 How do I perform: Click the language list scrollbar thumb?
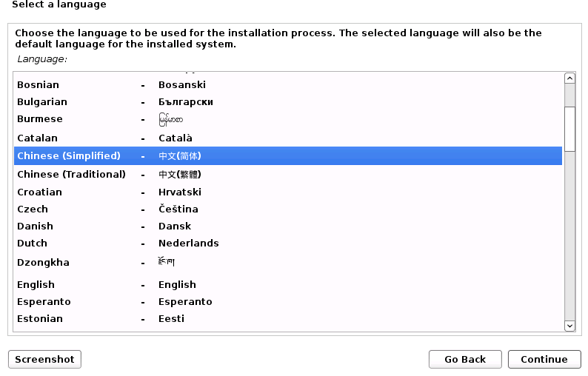[x=569, y=129]
